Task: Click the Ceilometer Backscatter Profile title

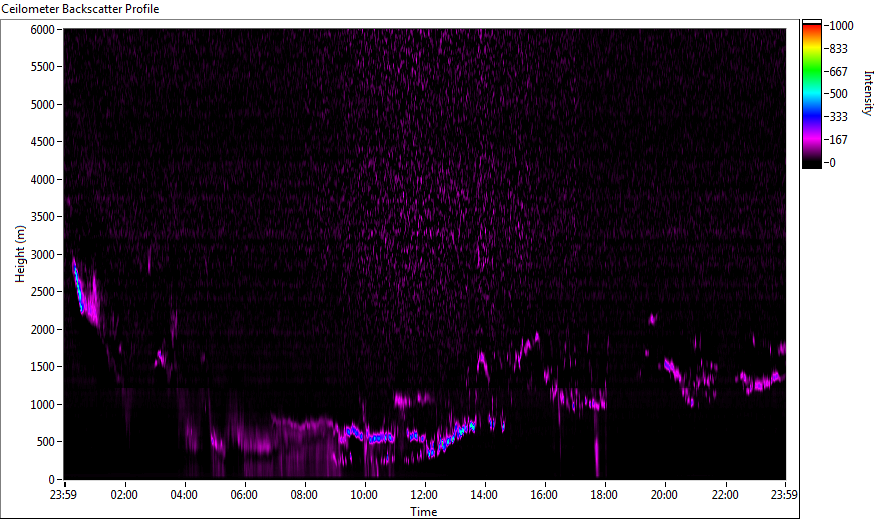Action: 80,9
